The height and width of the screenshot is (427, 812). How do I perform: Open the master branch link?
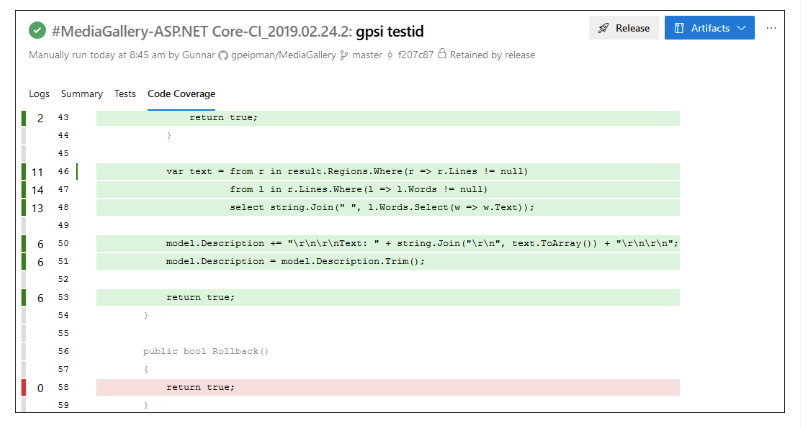(367, 54)
